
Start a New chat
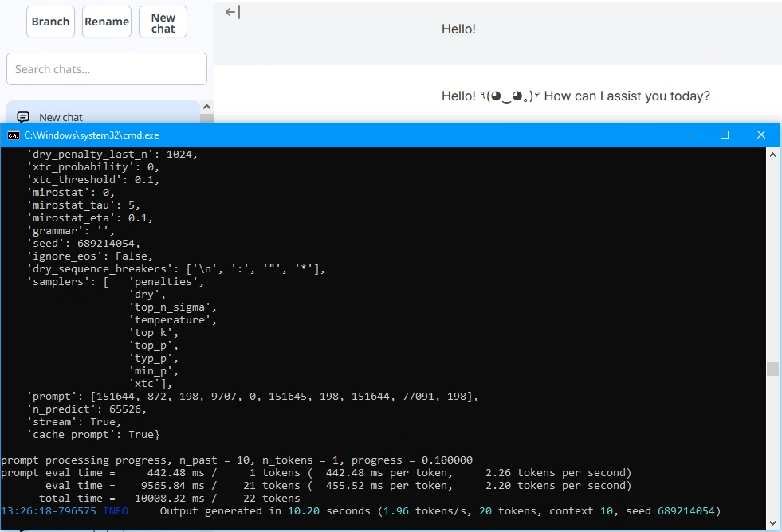coord(163,22)
